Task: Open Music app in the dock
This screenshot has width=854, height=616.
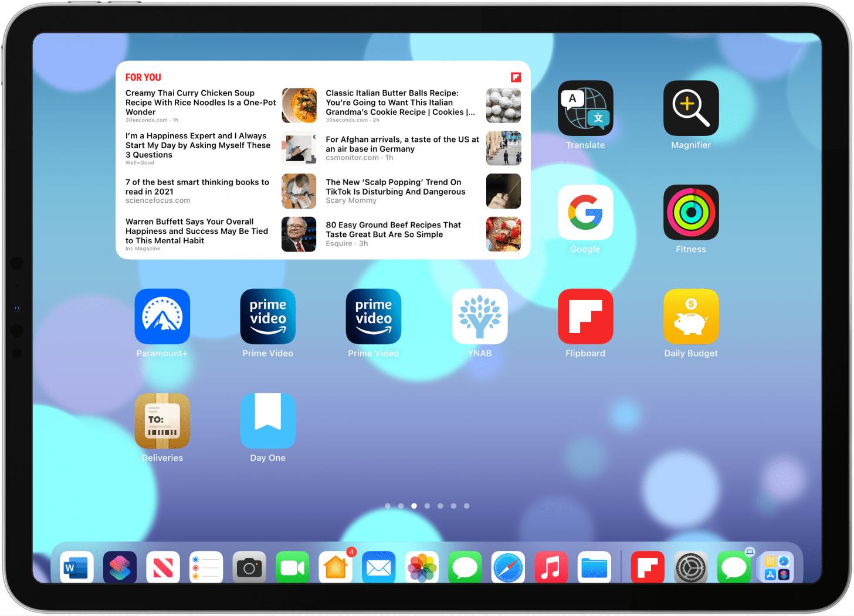Action: (x=551, y=567)
